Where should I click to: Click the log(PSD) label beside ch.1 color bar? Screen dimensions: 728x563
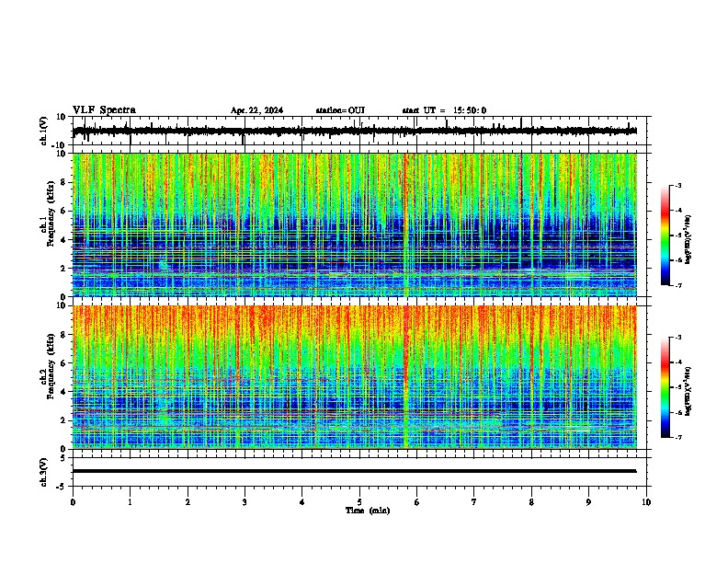coord(688,239)
